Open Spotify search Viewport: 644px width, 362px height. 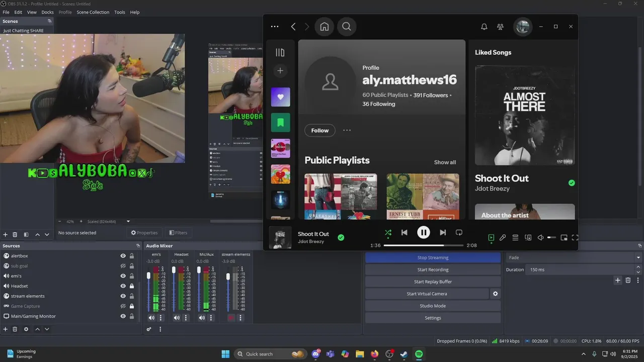[x=347, y=27]
